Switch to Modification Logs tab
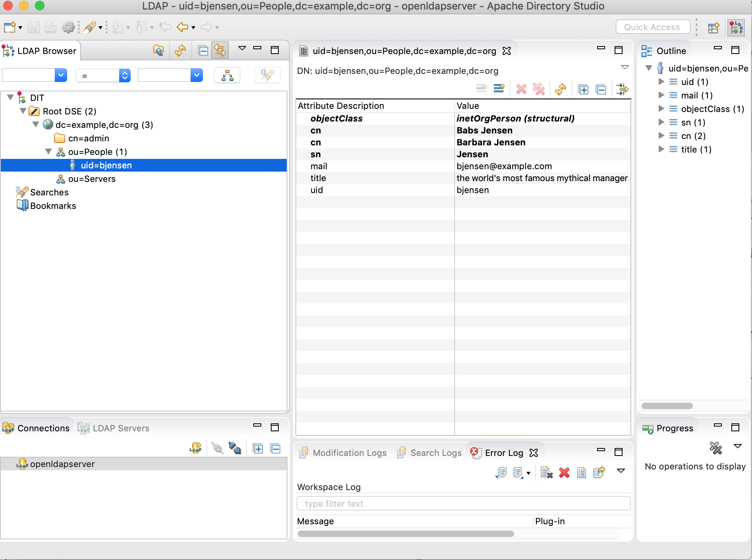This screenshot has height=560, width=752. point(343,453)
